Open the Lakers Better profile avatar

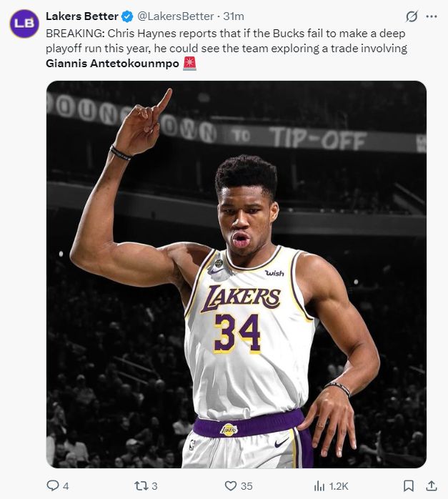24,24
